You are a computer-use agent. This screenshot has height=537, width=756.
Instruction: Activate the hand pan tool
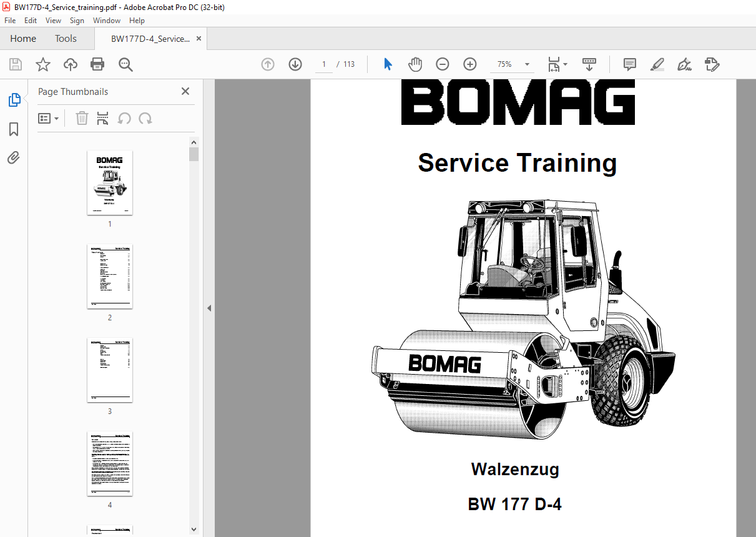pos(415,64)
